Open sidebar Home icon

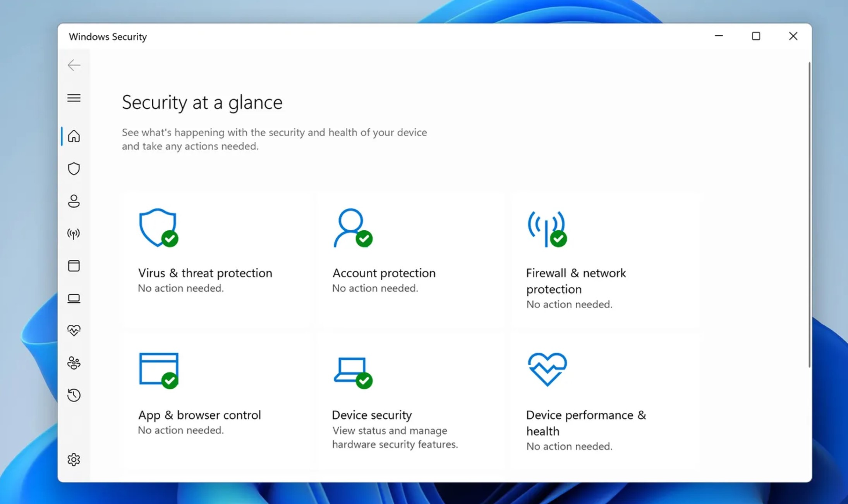point(74,136)
